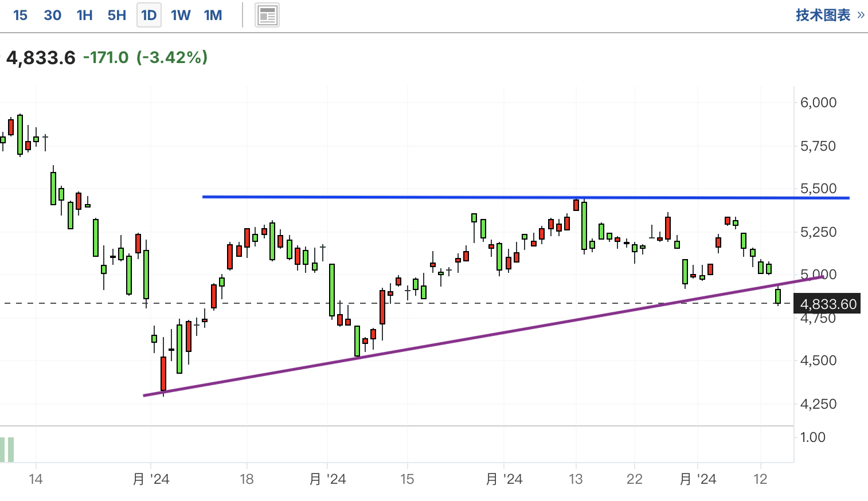Click the 4,250 price axis label
This screenshot has height=501, width=868.
coord(818,404)
